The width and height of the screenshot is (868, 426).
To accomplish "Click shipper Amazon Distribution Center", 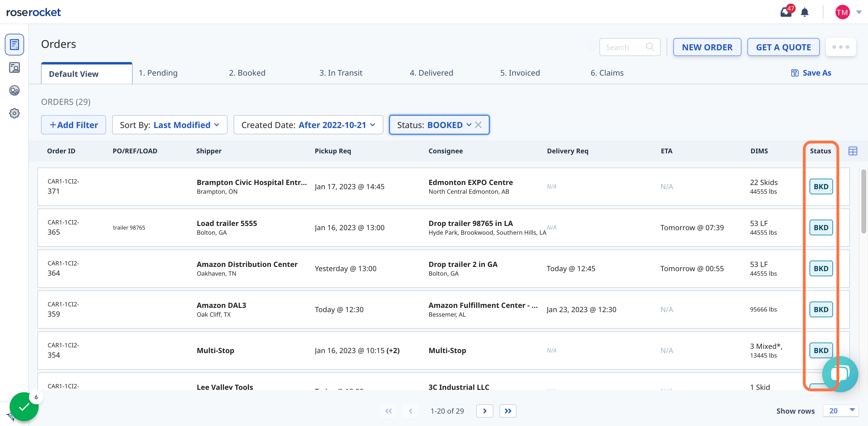I will (x=247, y=264).
